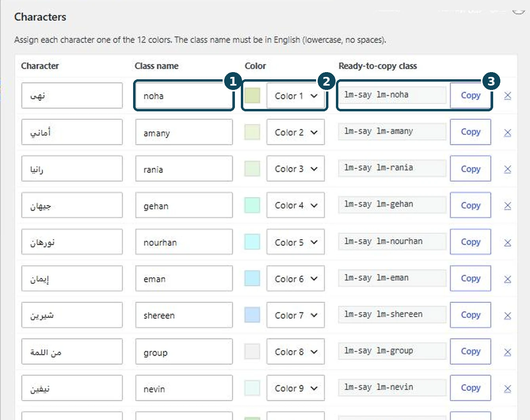Remove the group character row
The width and height of the screenshot is (530, 420).
pyautogui.click(x=507, y=352)
